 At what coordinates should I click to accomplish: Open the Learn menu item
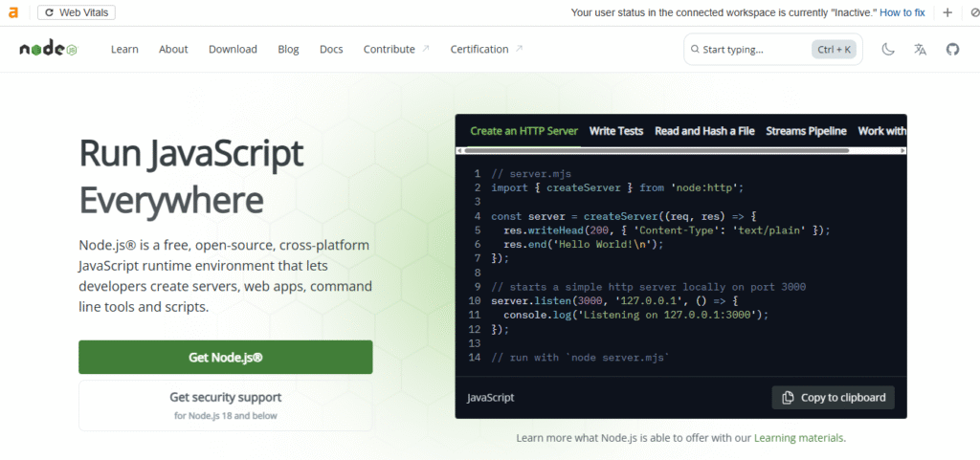pyautogui.click(x=124, y=50)
